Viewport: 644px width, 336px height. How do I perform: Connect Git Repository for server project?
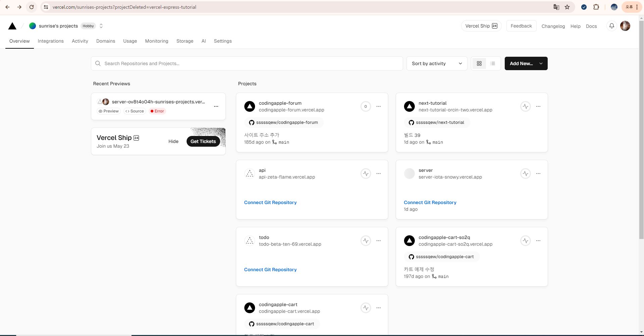tap(430, 202)
